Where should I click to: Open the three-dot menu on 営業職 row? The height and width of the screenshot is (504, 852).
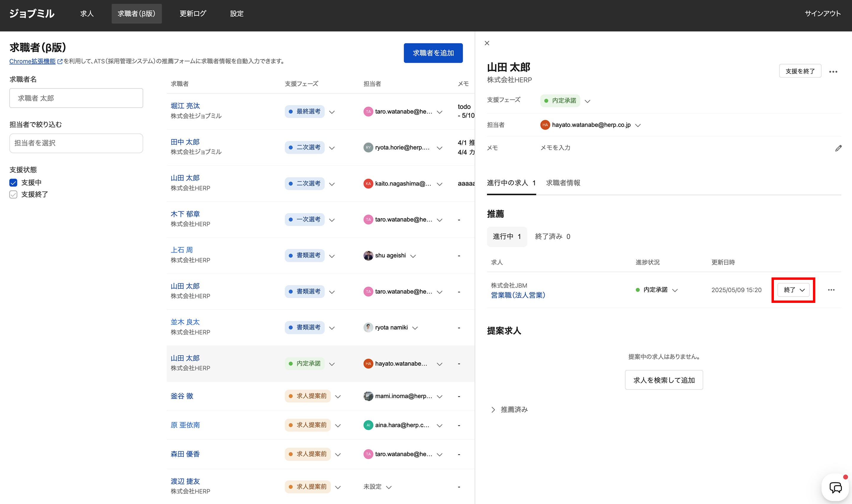click(x=831, y=290)
